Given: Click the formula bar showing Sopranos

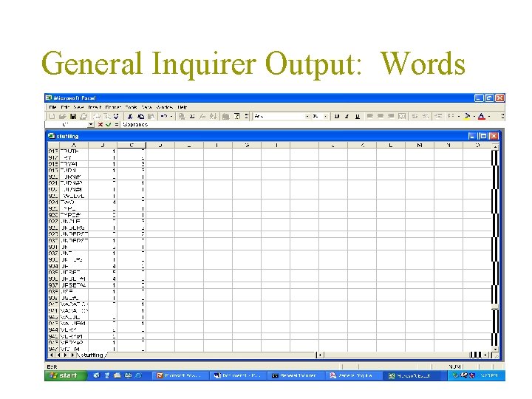Looking at the screenshot, I should click(x=313, y=125).
